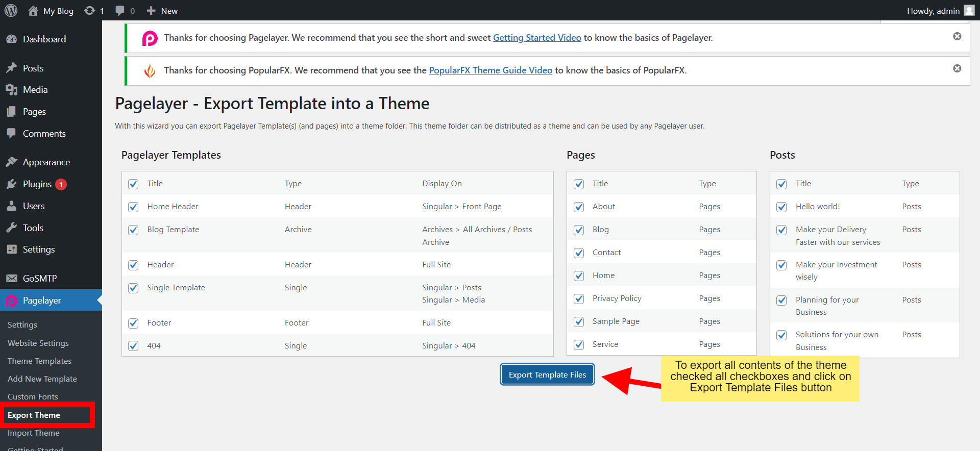Image resolution: width=980 pixels, height=451 pixels.
Task: Uncheck the Hello world! post checkbox
Action: pos(781,207)
